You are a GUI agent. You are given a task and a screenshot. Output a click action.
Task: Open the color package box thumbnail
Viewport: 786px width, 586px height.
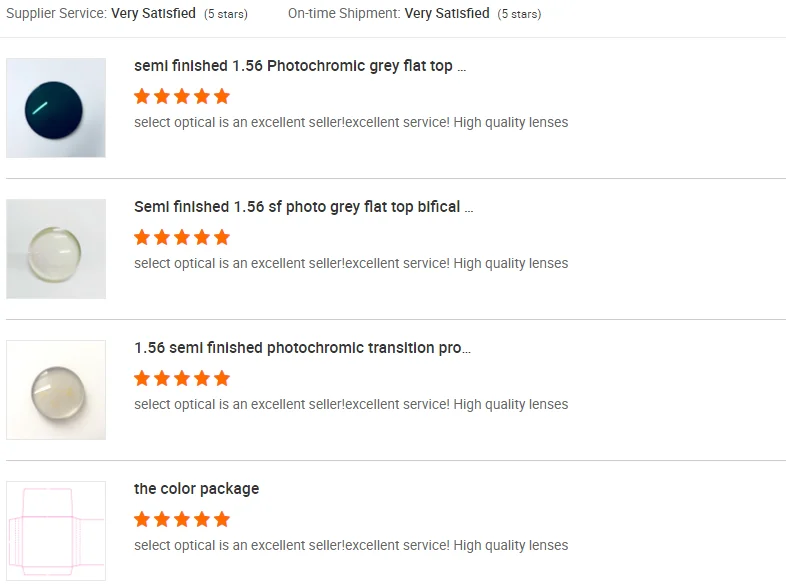click(56, 531)
